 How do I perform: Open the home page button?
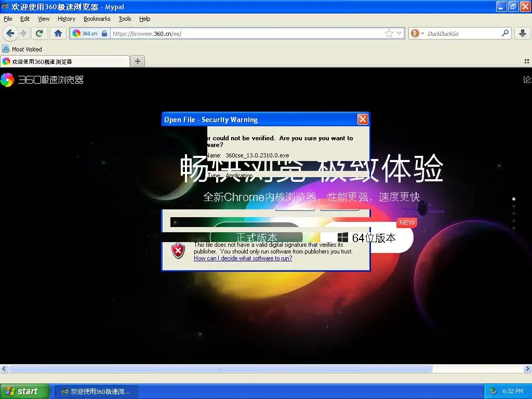pyautogui.click(x=58, y=33)
